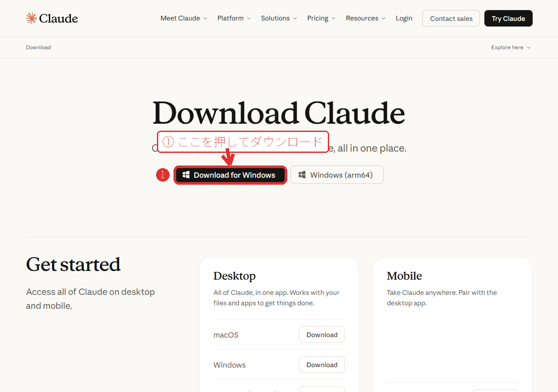Click Download next to macOS

point(322,335)
